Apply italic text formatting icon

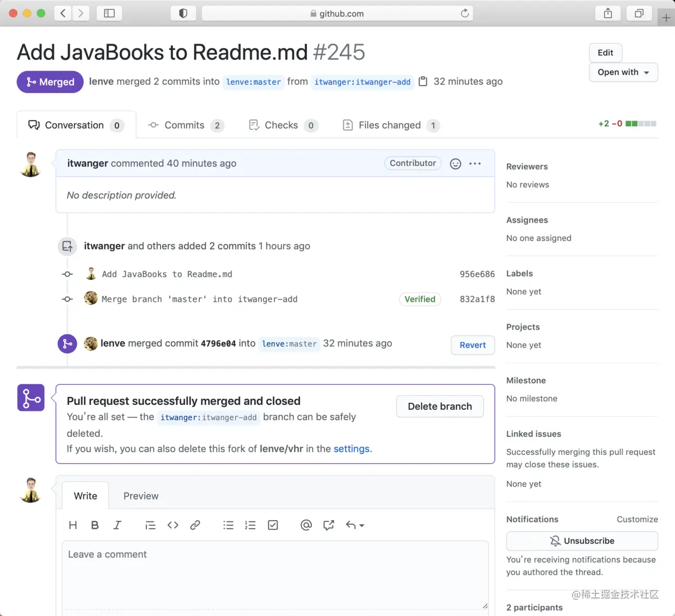[117, 525]
